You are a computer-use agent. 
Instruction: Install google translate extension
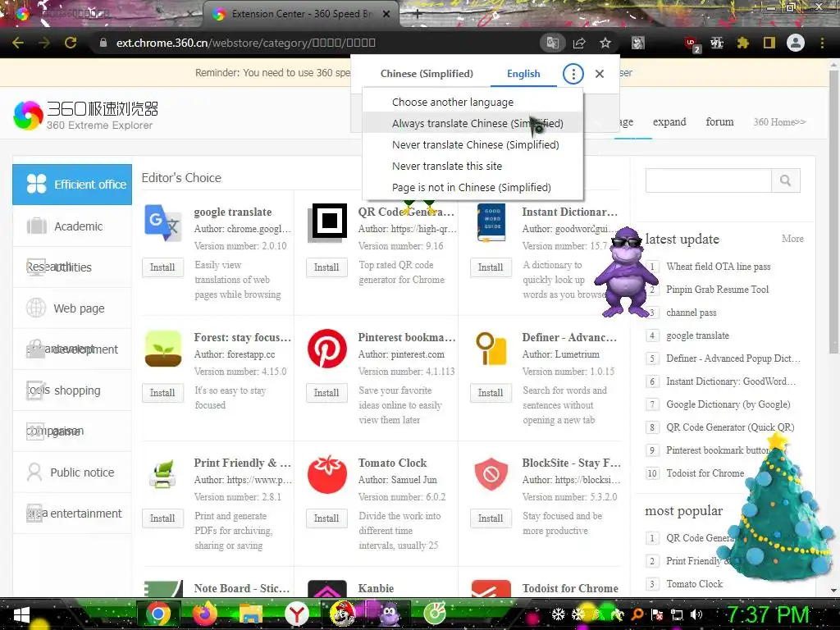click(x=162, y=267)
